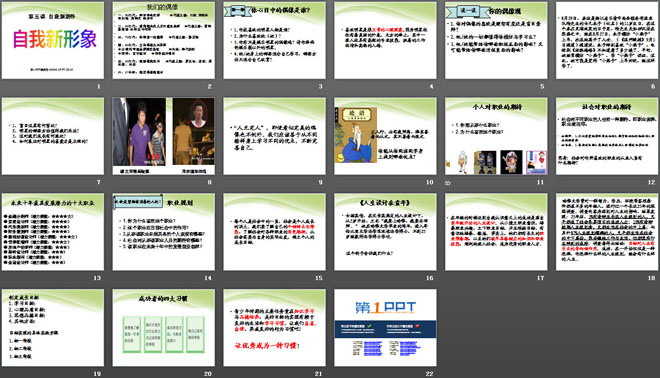660x378 pixels.
Task: Select slide 20 titled 成功者的四大习惯
Action: click(164, 327)
